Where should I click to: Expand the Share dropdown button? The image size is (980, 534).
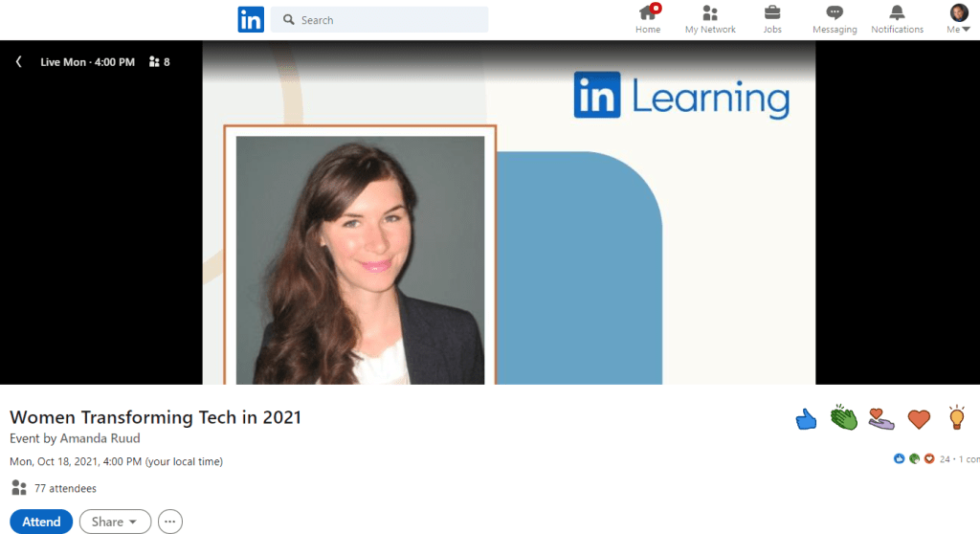[x=115, y=522]
